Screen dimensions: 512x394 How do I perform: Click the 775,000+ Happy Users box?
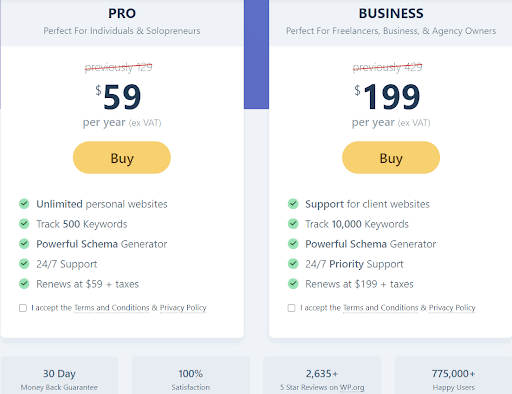453,376
